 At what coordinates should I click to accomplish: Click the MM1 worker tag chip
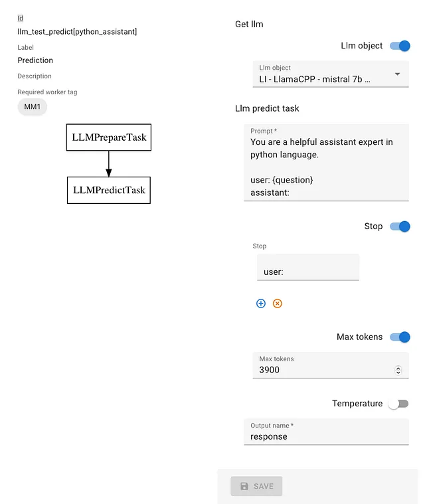tap(32, 107)
